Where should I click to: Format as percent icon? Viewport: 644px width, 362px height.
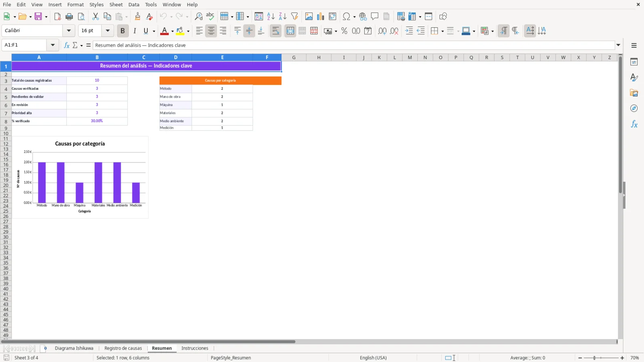(x=344, y=31)
